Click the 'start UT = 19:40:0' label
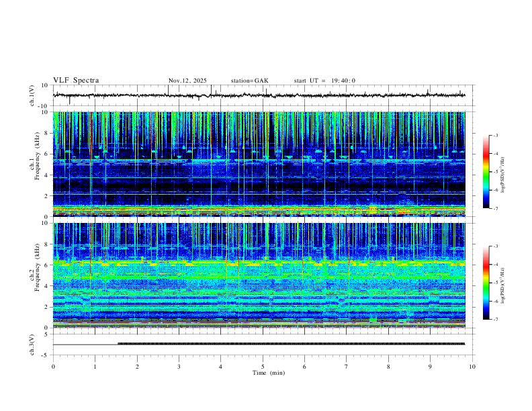This screenshot has height=411, width=532. click(x=324, y=81)
